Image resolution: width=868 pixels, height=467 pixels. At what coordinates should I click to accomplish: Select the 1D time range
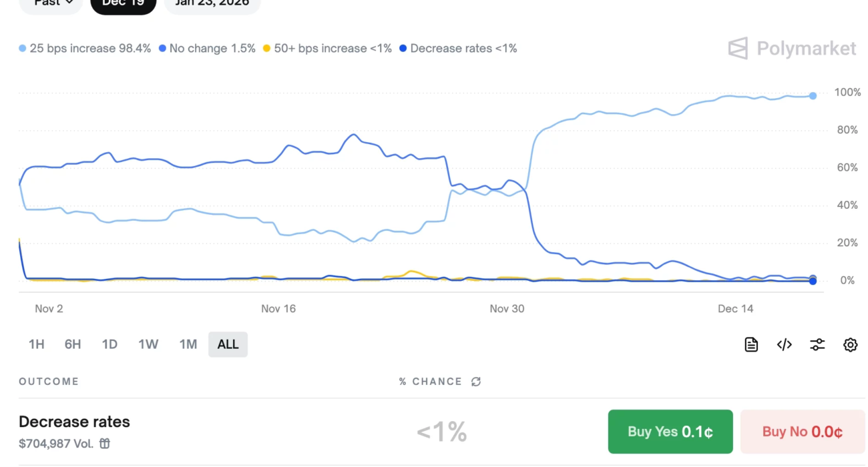(x=110, y=344)
